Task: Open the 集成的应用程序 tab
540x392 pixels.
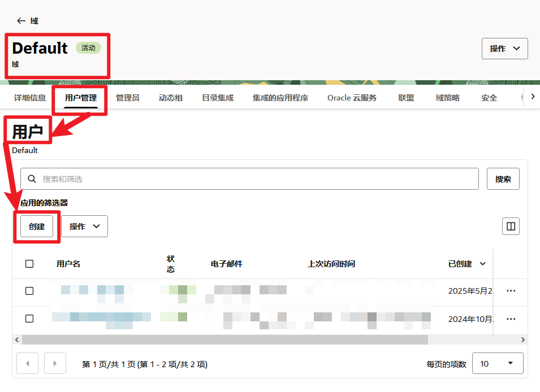Action: pyautogui.click(x=280, y=98)
